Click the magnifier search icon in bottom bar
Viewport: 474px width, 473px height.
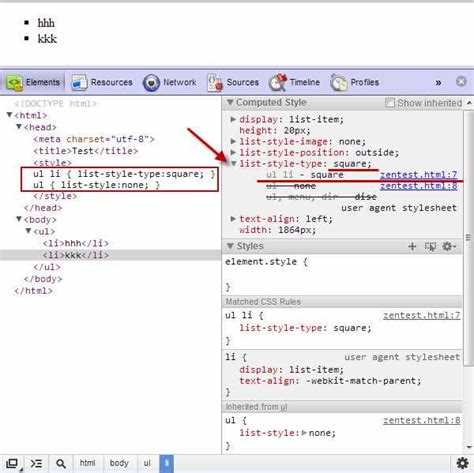(x=61, y=463)
